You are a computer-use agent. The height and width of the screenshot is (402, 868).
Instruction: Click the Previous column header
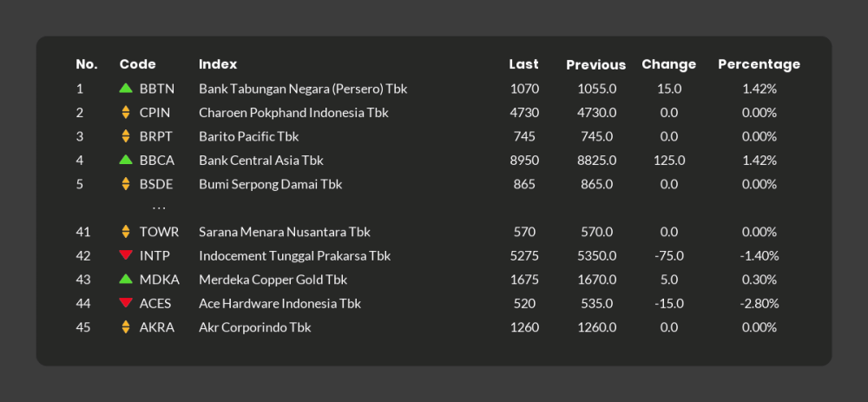(x=595, y=64)
